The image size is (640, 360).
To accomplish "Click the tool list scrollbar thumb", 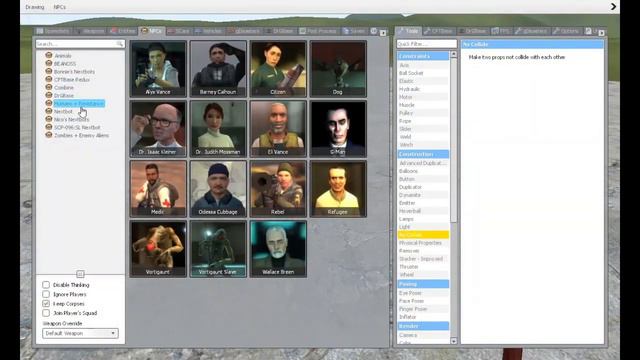I will pyautogui.click(x=453, y=140).
